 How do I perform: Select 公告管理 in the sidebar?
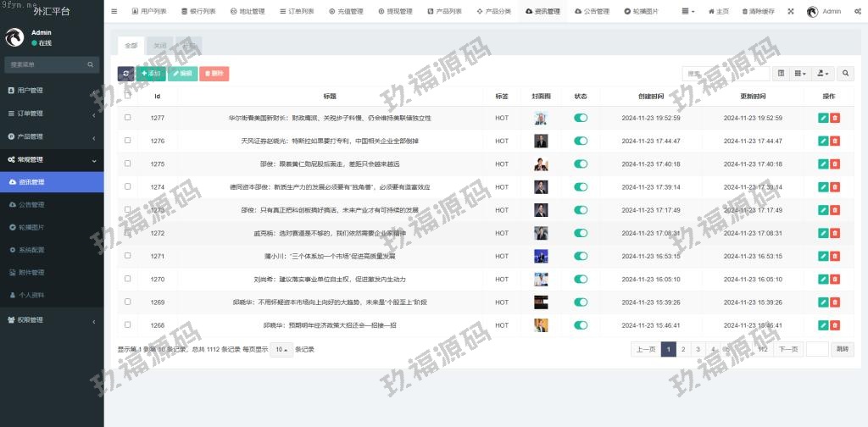31,204
